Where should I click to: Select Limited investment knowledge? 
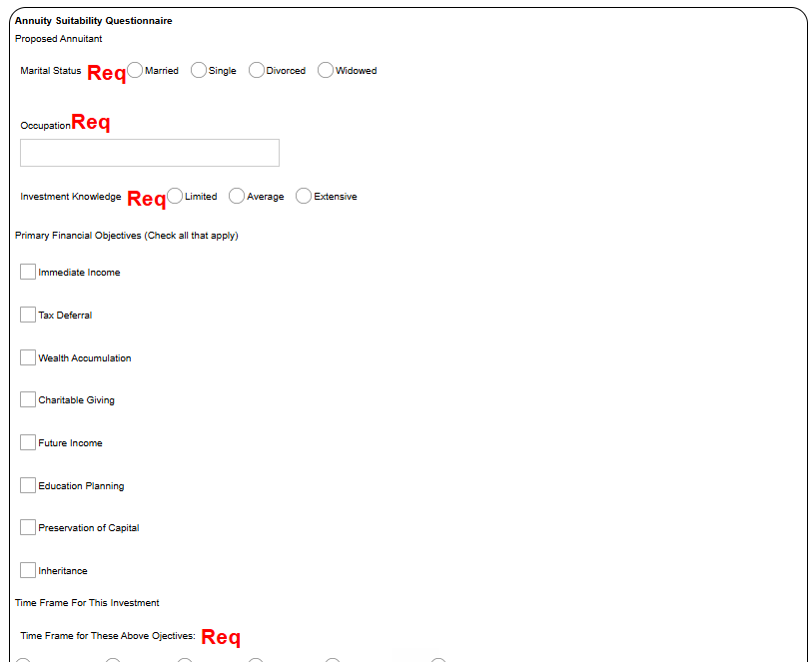(175, 196)
